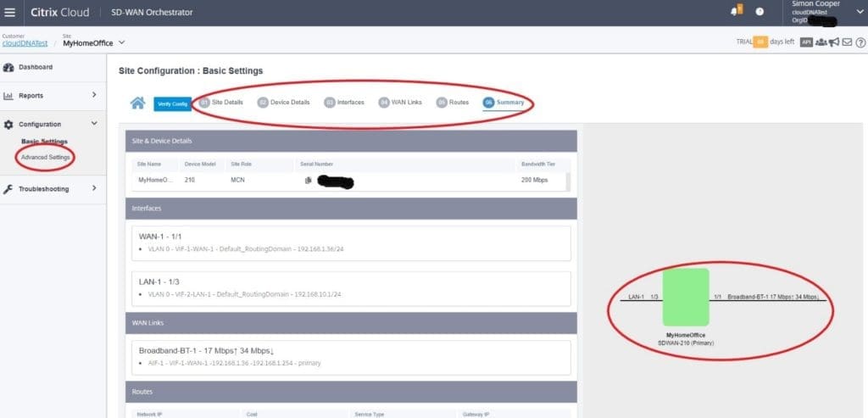Click the trial days left badge
The width and height of the screenshot is (868, 418).
(x=760, y=42)
